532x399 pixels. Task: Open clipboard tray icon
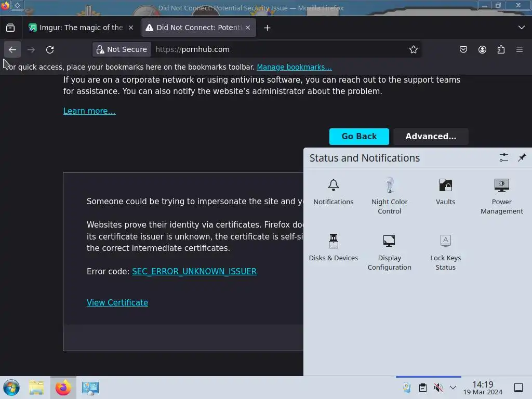pos(423,388)
